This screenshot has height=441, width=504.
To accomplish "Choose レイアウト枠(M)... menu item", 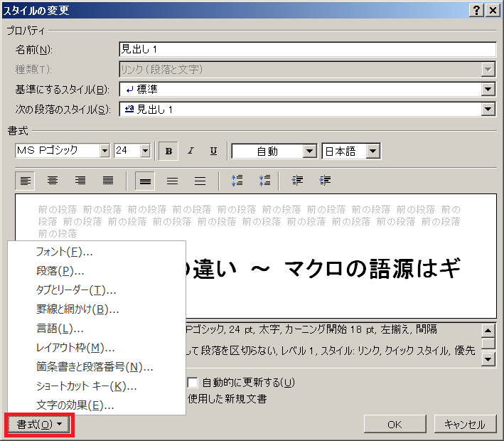I will tap(97, 348).
